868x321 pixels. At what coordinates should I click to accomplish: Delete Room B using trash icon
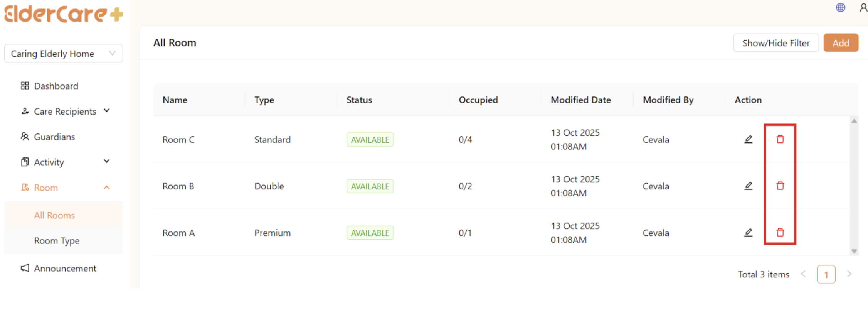point(780,186)
